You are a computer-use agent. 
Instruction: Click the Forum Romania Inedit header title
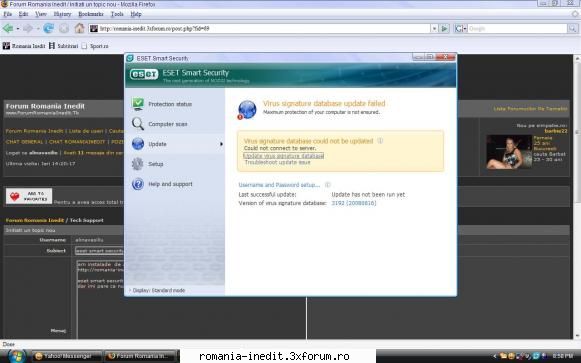[x=45, y=106]
